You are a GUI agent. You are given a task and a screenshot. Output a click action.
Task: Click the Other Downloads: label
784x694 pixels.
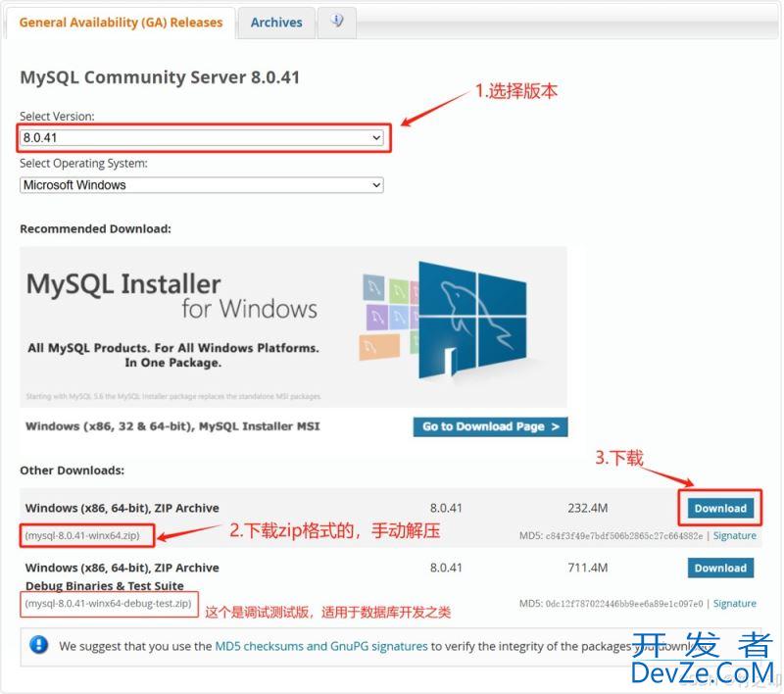(x=72, y=471)
